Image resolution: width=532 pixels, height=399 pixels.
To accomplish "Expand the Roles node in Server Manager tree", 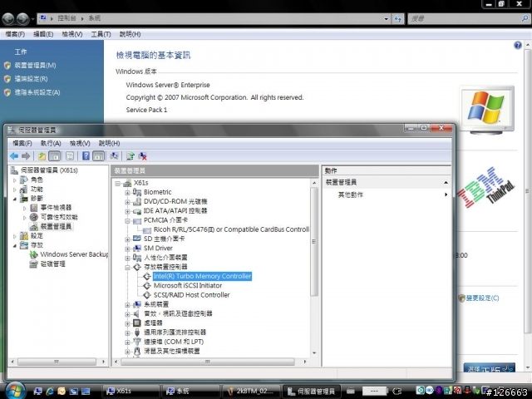I will pos(15,180).
